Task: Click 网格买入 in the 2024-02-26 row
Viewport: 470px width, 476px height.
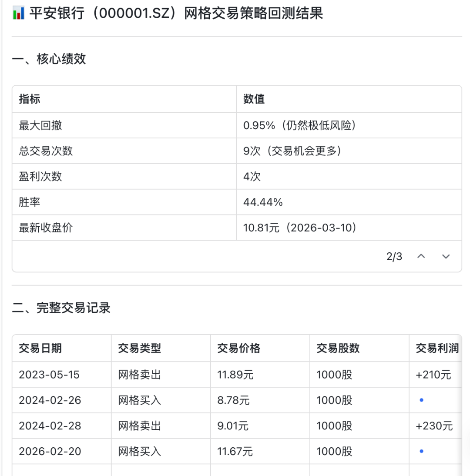Action: (139, 400)
